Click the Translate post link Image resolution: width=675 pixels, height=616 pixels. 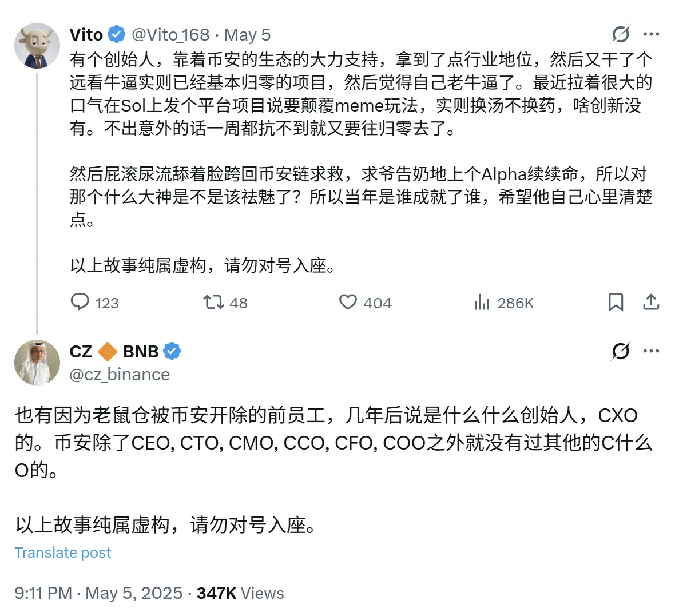[x=63, y=553]
